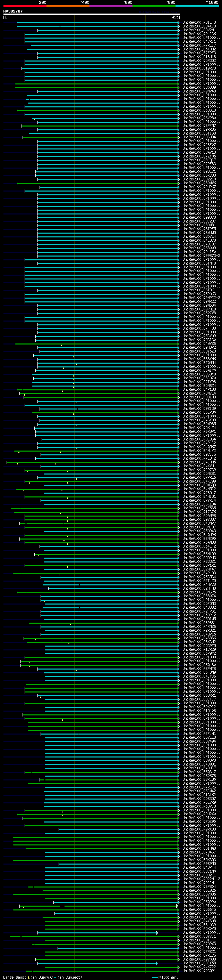Click label UniRef100_Q4PLC2

click(x=199, y=443)
